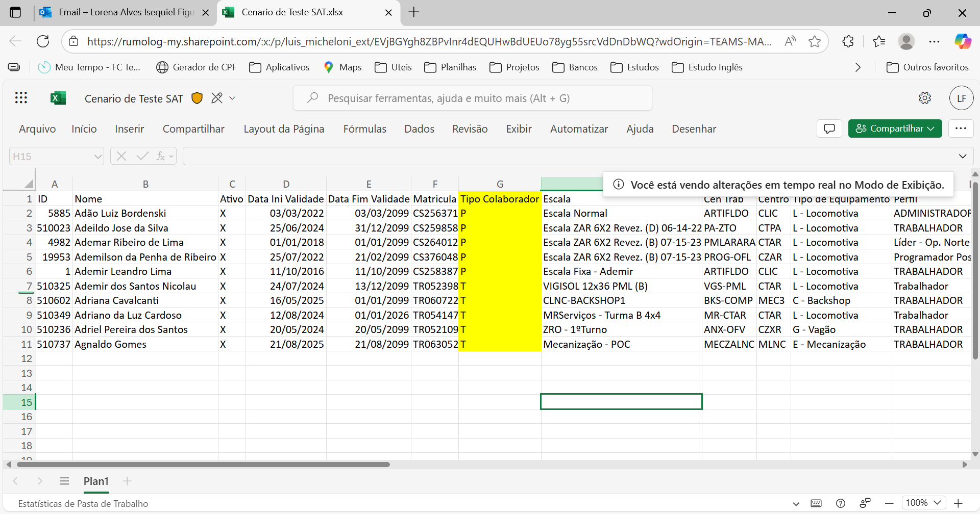
Task: Click the search tools input field
Action: point(472,98)
